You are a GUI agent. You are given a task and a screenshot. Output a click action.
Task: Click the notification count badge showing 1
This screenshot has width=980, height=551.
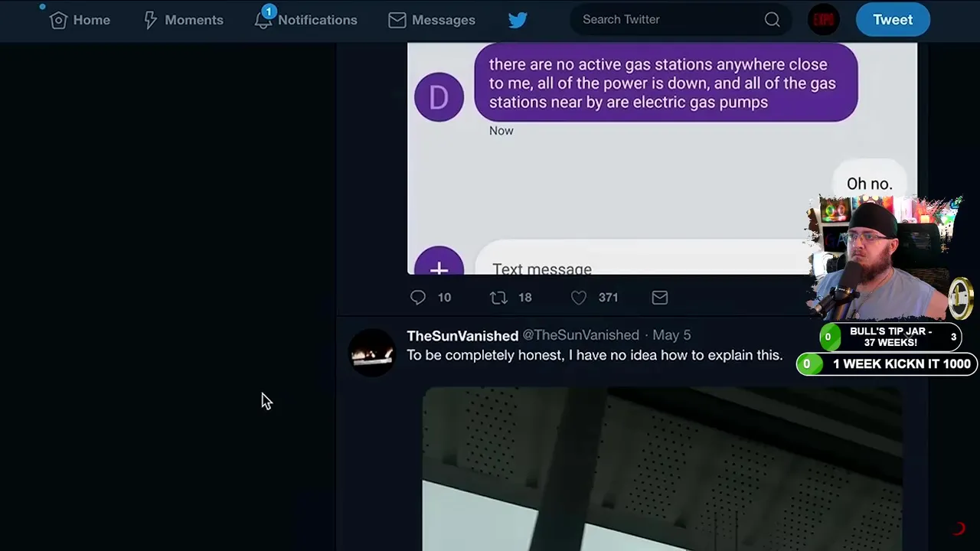[269, 11]
